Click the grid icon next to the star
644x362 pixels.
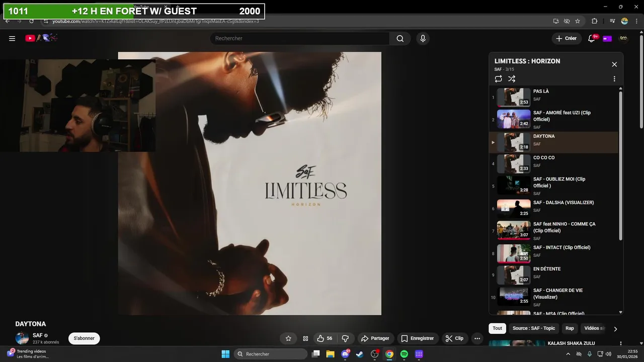click(x=305, y=338)
